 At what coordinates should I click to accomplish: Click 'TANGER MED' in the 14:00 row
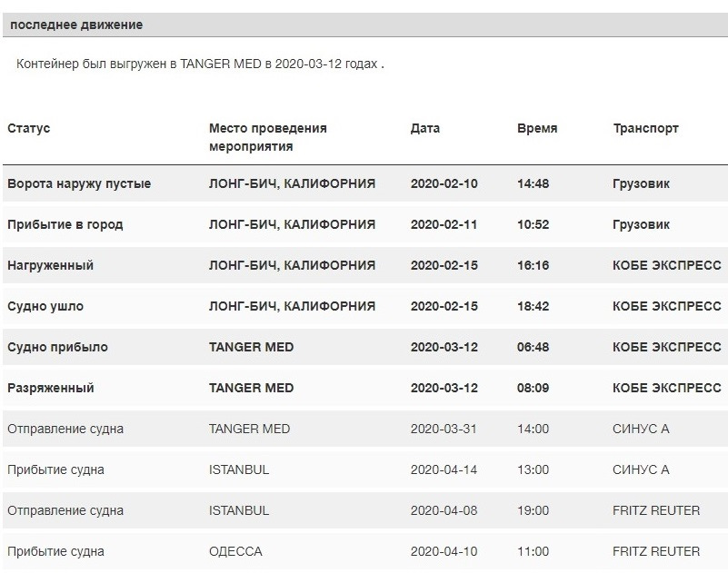[x=249, y=429]
